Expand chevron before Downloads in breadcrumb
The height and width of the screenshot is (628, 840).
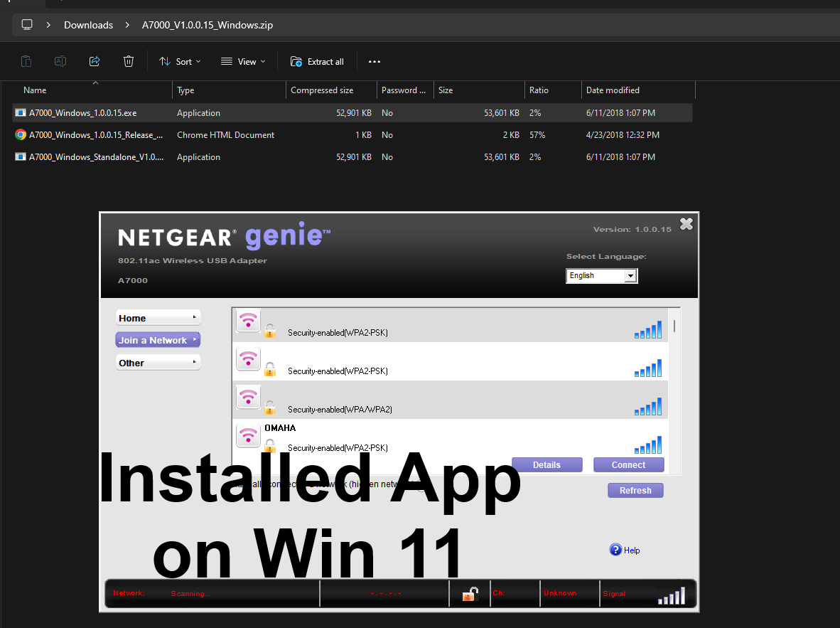click(x=48, y=25)
